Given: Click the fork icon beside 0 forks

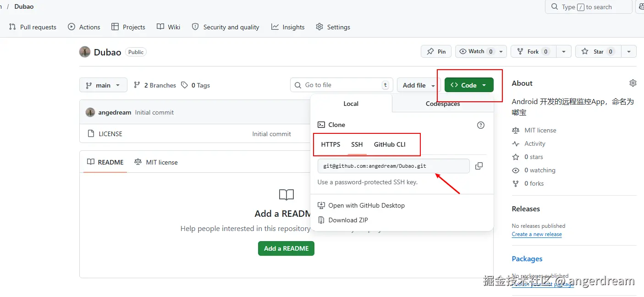Looking at the screenshot, I should tap(516, 183).
